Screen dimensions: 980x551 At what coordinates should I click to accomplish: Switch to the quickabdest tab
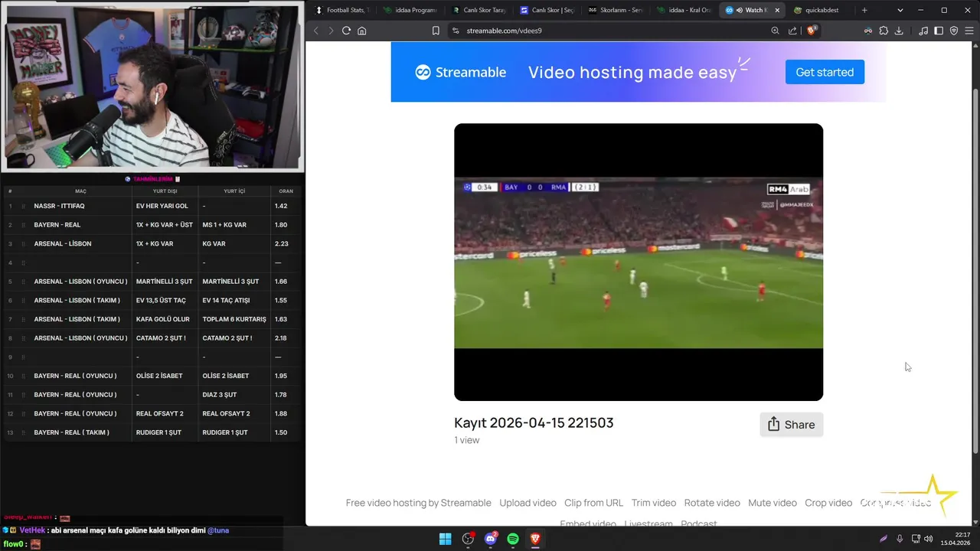[x=821, y=10]
